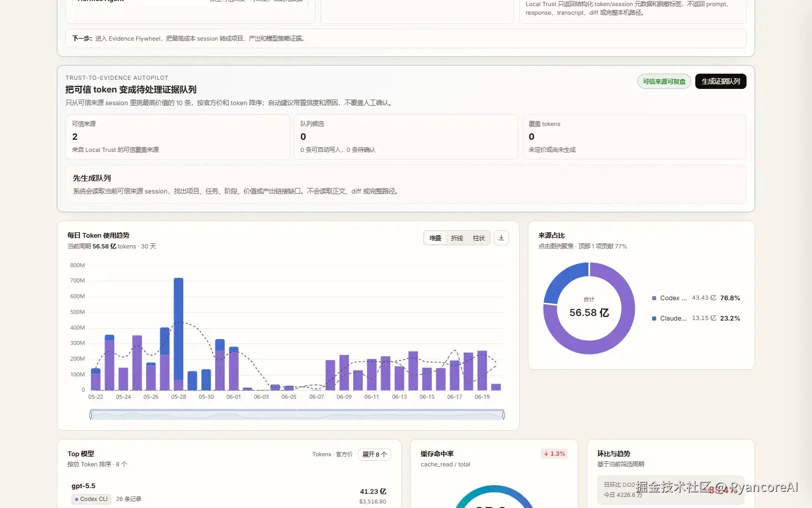
Task: Open the 队列候选 stat card
Action: (405, 137)
